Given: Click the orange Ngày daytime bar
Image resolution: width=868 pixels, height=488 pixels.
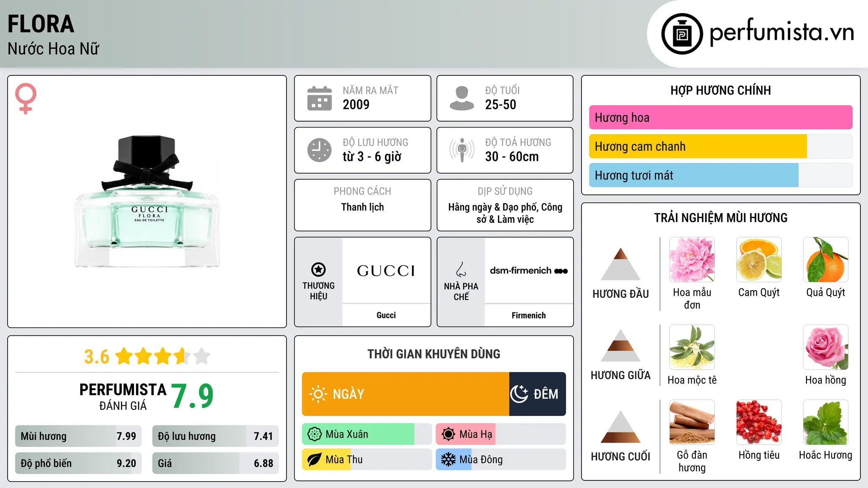Looking at the screenshot, I should click(406, 394).
